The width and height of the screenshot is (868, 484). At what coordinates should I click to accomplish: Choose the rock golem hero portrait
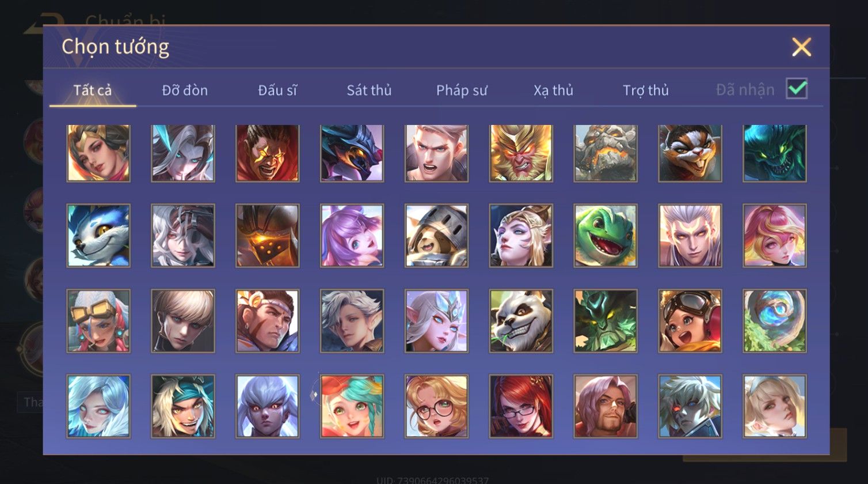point(606,153)
